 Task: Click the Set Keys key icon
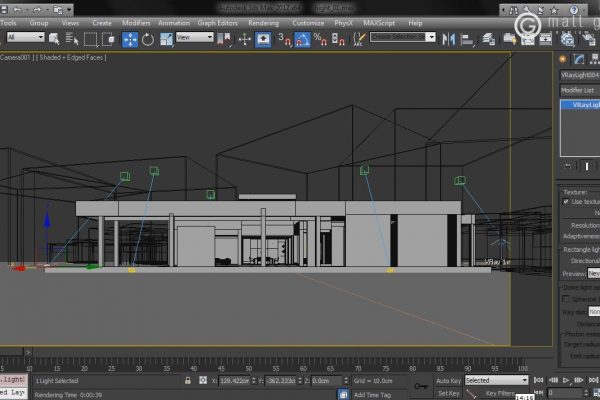[421, 386]
